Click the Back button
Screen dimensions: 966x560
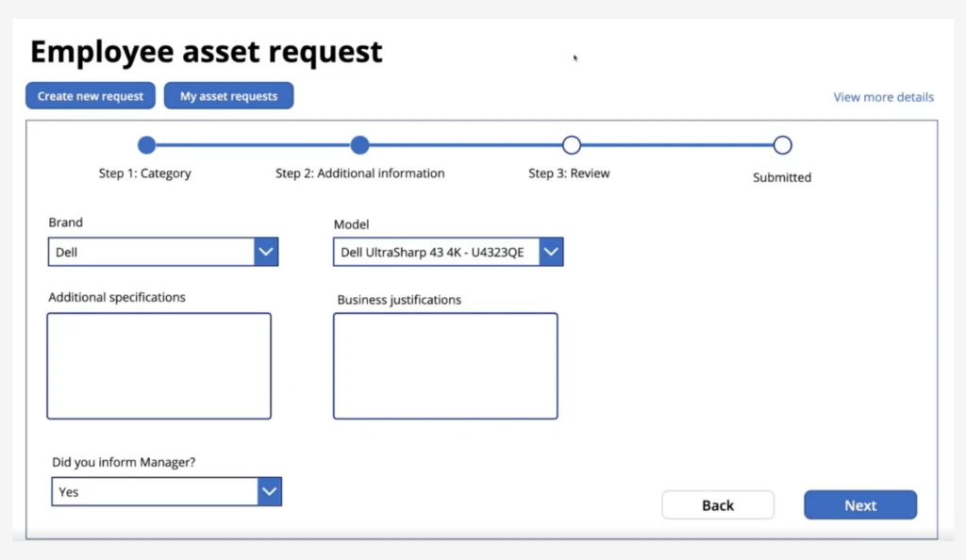coord(718,504)
